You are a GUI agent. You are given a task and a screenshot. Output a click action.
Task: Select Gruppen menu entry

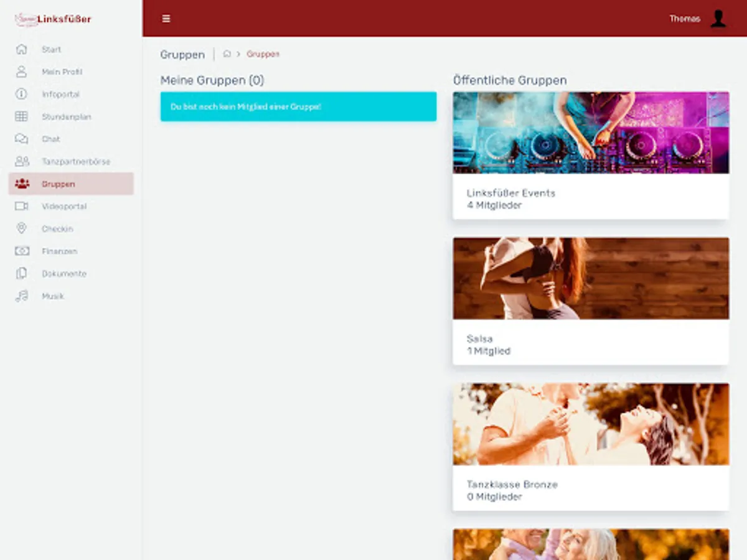coord(71,184)
